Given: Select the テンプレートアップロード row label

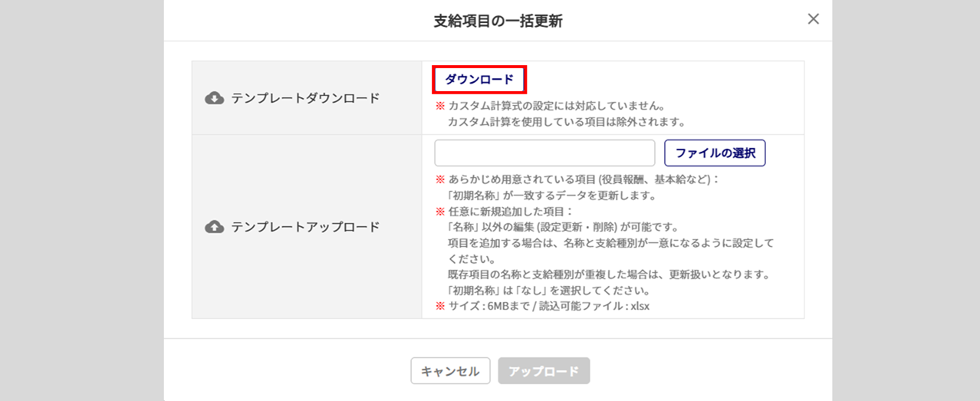Looking at the screenshot, I should click(x=305, y=227).
